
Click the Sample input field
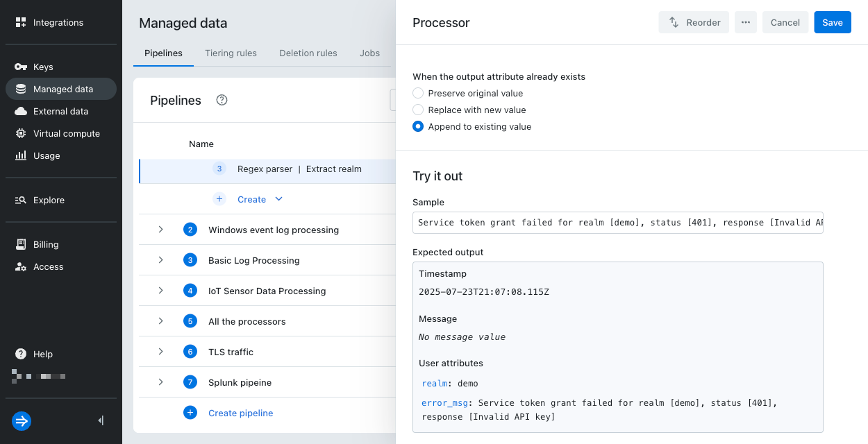[x=618, y=223]
